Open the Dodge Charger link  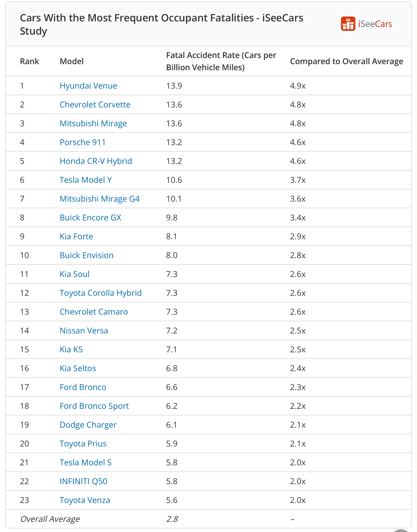(88, 425)
